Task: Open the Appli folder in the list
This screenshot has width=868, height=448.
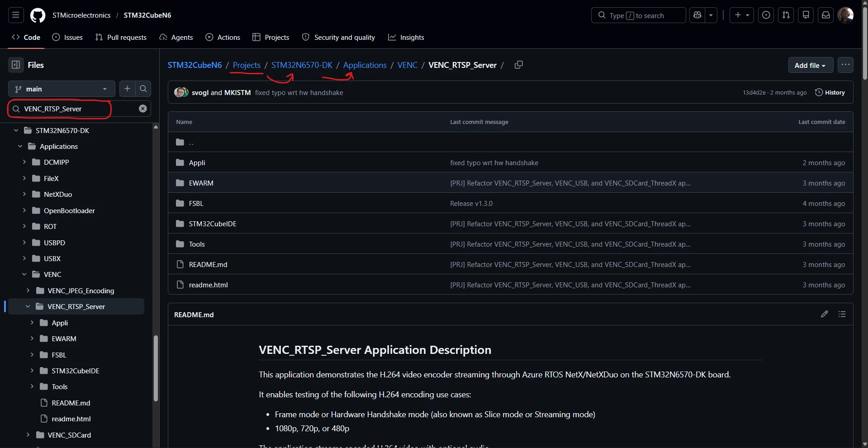Action: point(197,162)
